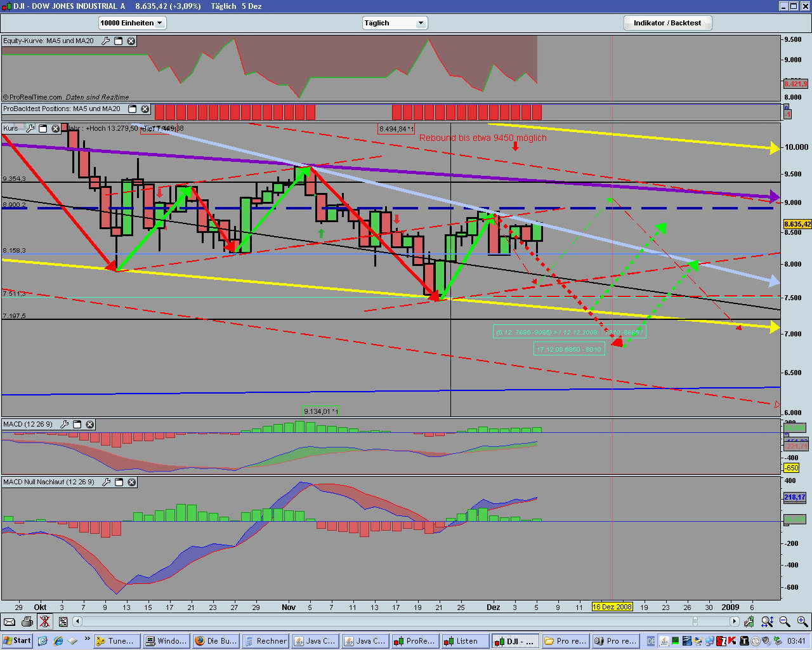This screenshot has height=650, width=812.
Task: Maximize the ProBacktest Positions panel
Action: (x=133, y=109)
